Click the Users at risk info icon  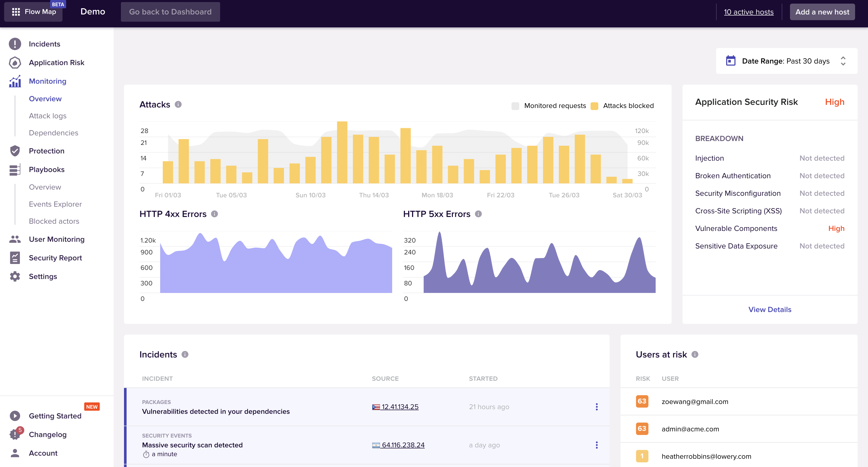click(695, 354)
